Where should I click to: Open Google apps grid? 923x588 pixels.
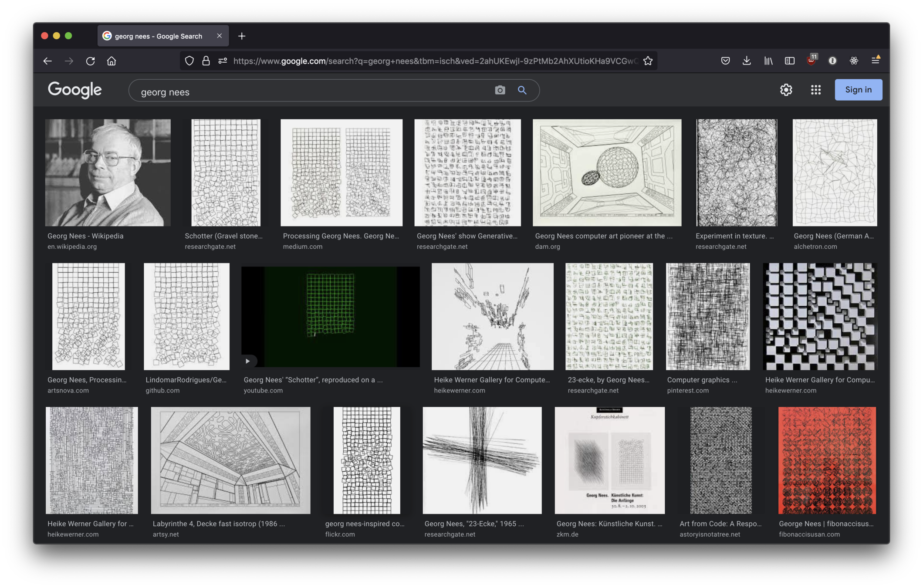(815, 90)
